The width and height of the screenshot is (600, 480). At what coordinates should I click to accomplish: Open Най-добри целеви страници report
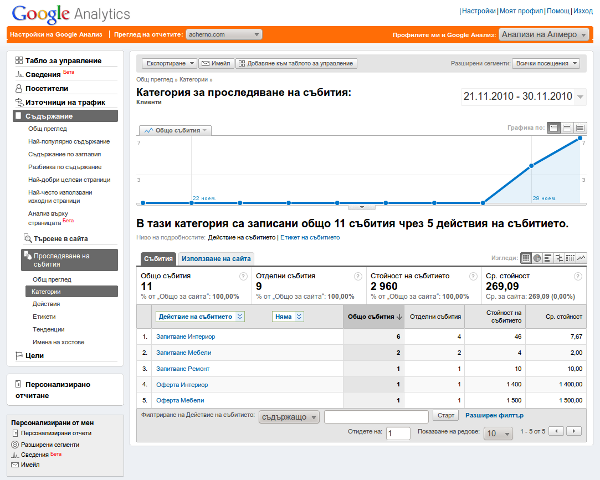pyautogui.click(x=69, y=180)
